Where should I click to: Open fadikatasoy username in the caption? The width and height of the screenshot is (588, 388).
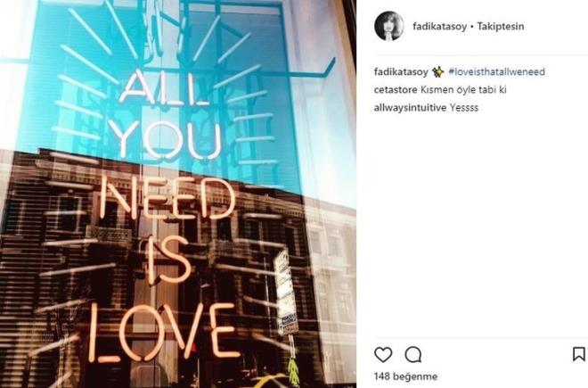click(x=401, y=71)
